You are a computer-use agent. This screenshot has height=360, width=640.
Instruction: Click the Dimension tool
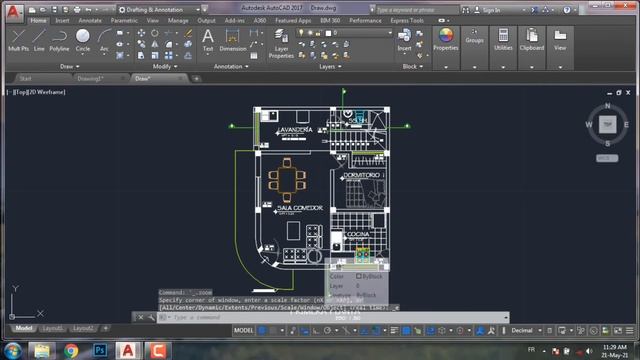click(x=233, y=40)
